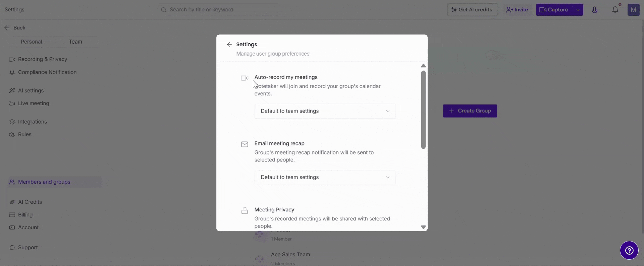Image resolution: width=644 pixels, height=266 pixels.
Task: Open the user profile avatar M
Action: pos(633,10)
